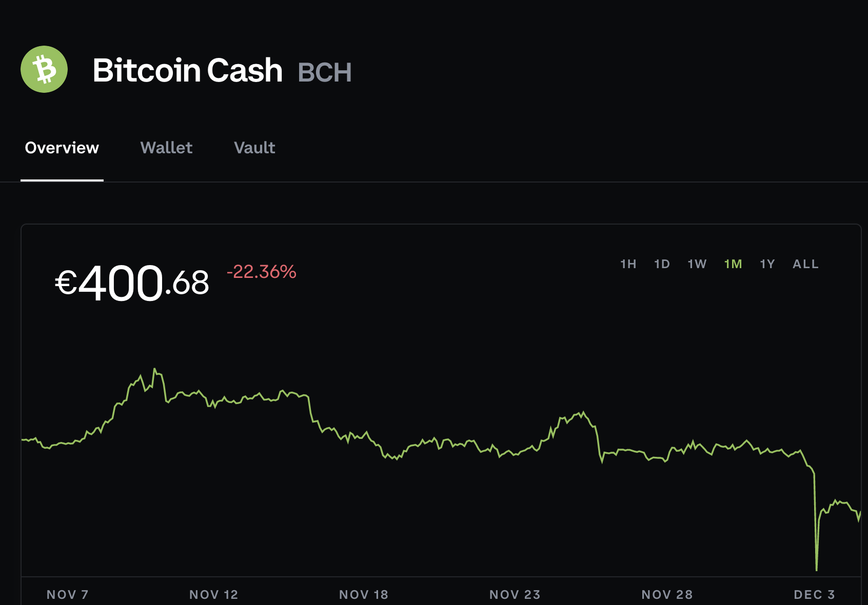Switch to the Vault tab
868x605 pixels.
[x=254, y=148]
